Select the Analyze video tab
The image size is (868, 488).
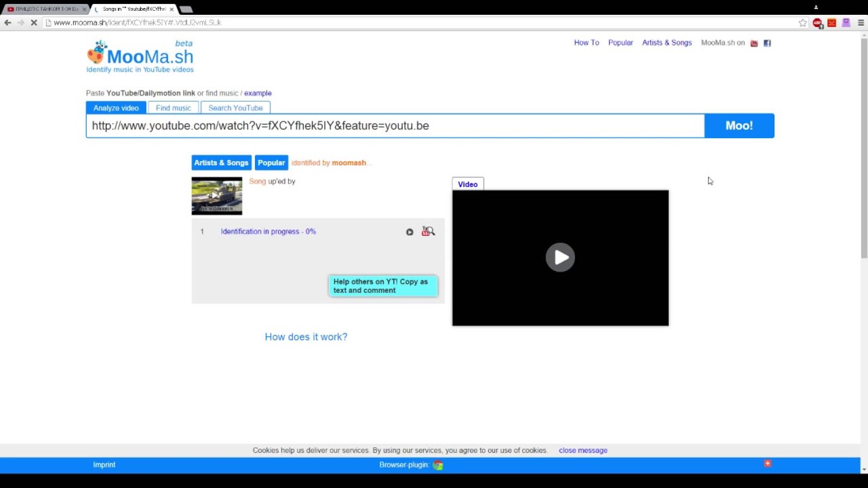tap(116, 108)
